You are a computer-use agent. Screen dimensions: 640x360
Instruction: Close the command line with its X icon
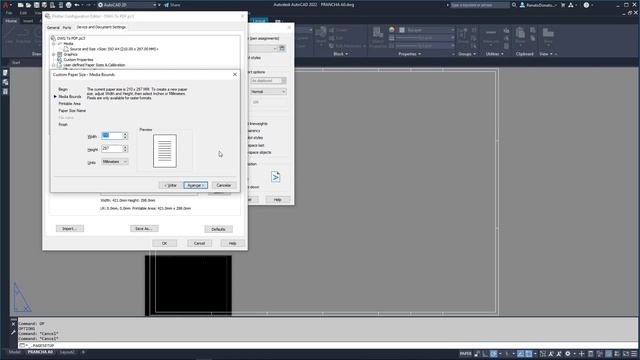click(13, 324)
